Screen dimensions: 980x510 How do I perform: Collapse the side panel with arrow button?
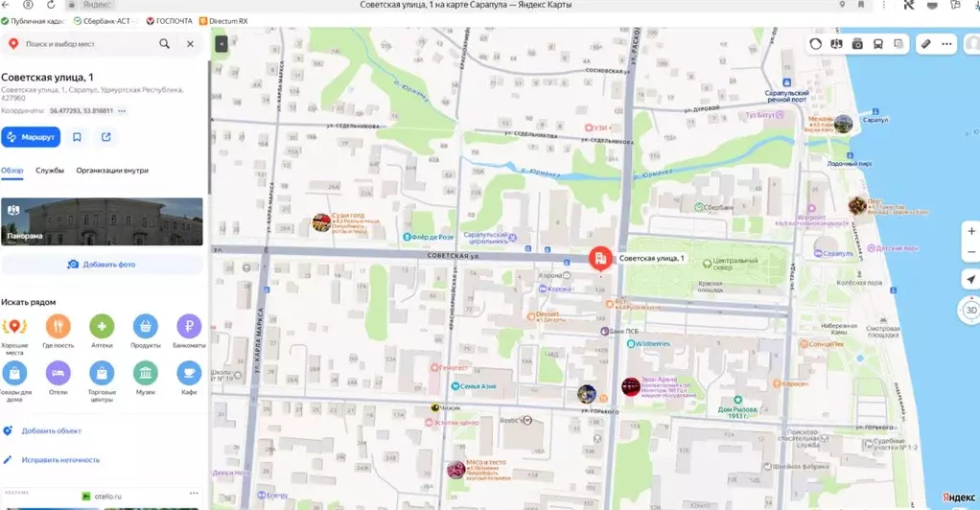coord(222,44)
